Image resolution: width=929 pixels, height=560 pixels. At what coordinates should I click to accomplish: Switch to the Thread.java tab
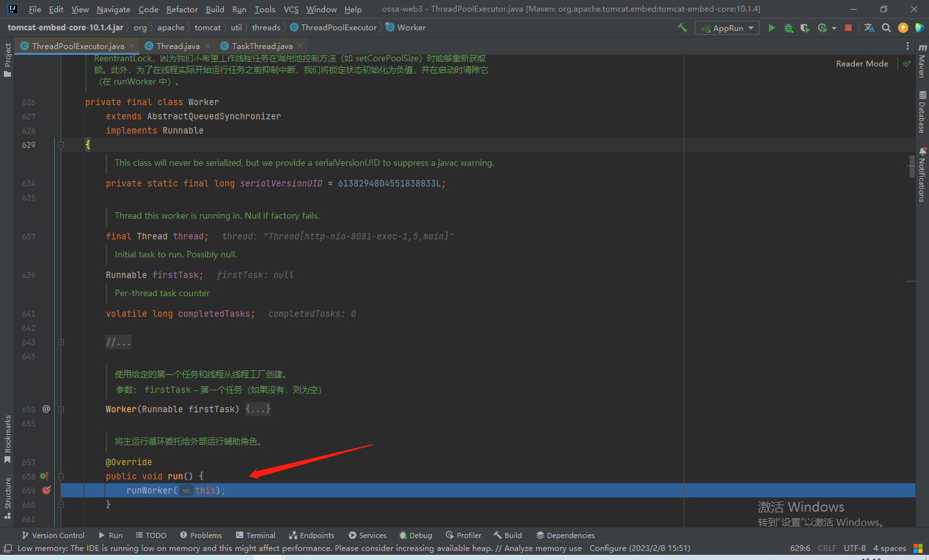pos(177,46)
